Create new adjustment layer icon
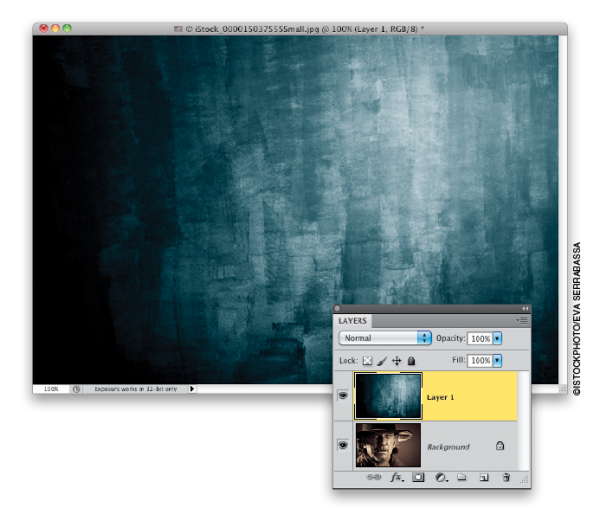 coord(440,478)
